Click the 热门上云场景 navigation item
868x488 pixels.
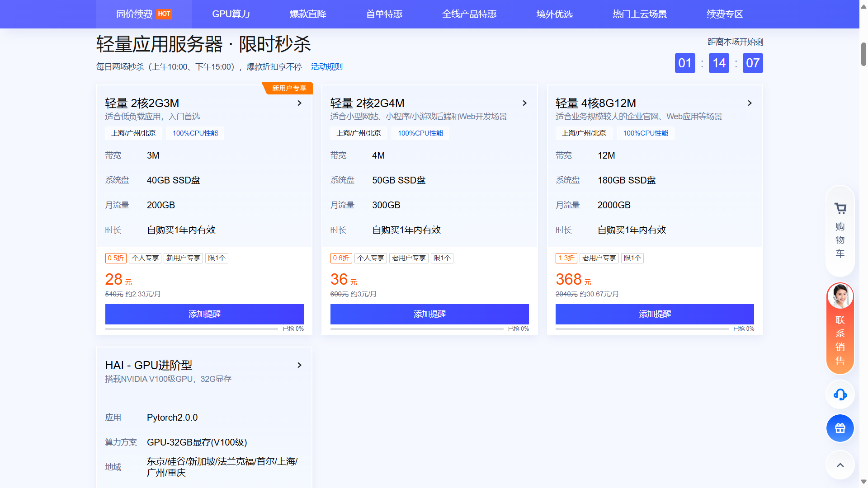(x=640, y=14)
